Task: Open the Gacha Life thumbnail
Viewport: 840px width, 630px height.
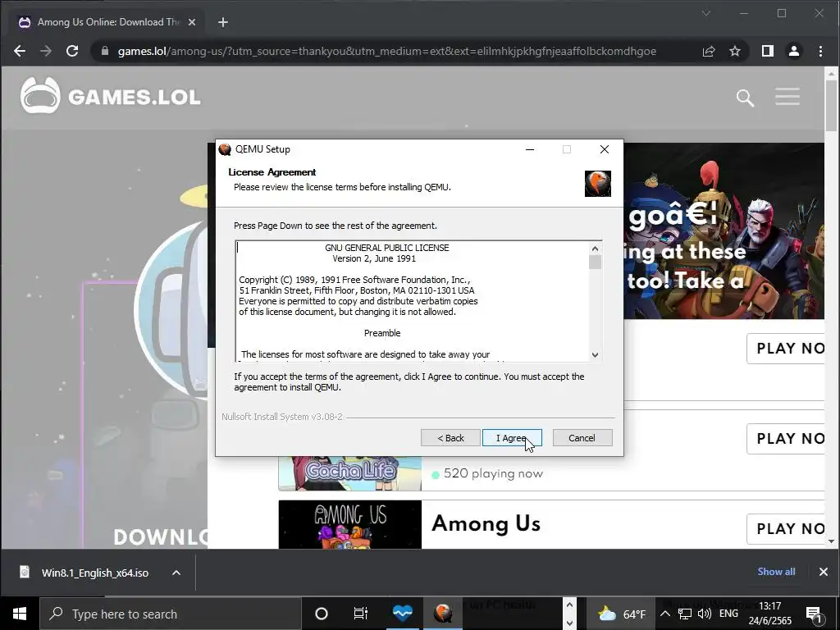Action: click(x=349, y=473)
